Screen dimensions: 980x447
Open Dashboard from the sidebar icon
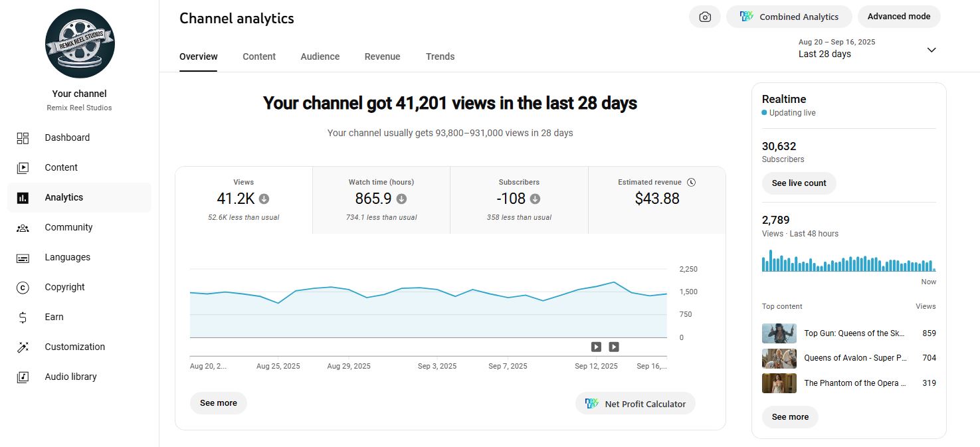[x=23, y=138]
